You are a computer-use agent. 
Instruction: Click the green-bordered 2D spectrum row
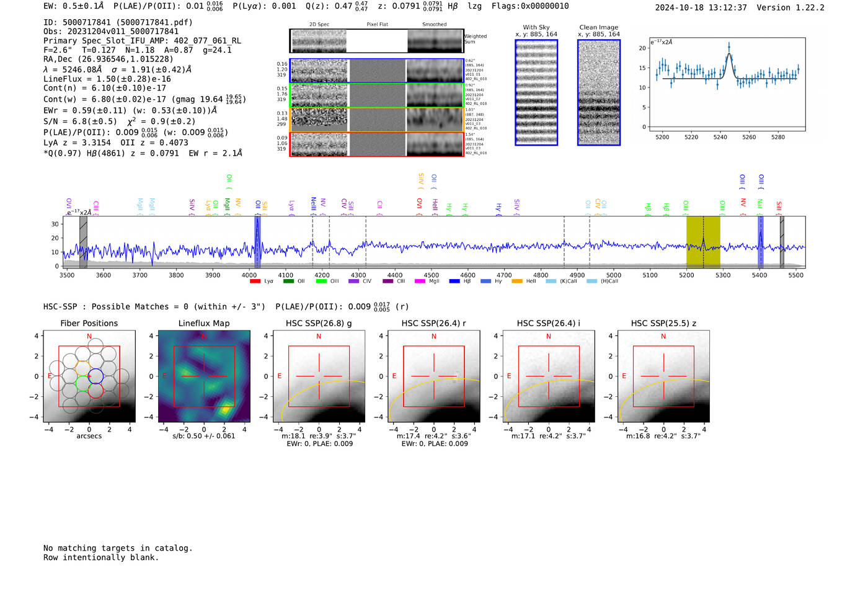376,95
